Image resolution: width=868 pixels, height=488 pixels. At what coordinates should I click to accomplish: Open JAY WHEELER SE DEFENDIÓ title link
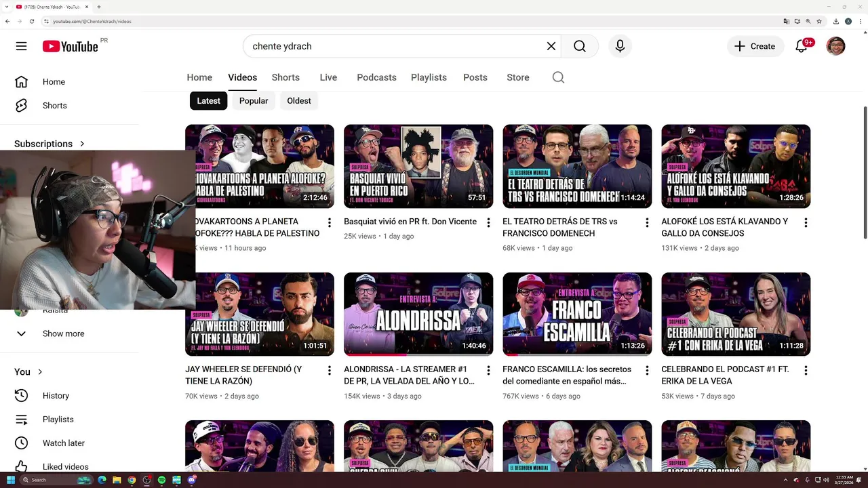point(243,375)
